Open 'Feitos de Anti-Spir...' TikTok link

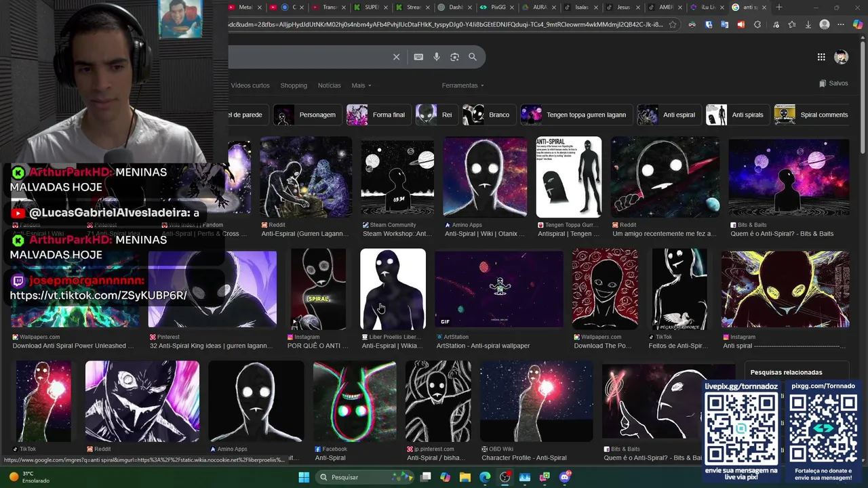pos(677,346)
